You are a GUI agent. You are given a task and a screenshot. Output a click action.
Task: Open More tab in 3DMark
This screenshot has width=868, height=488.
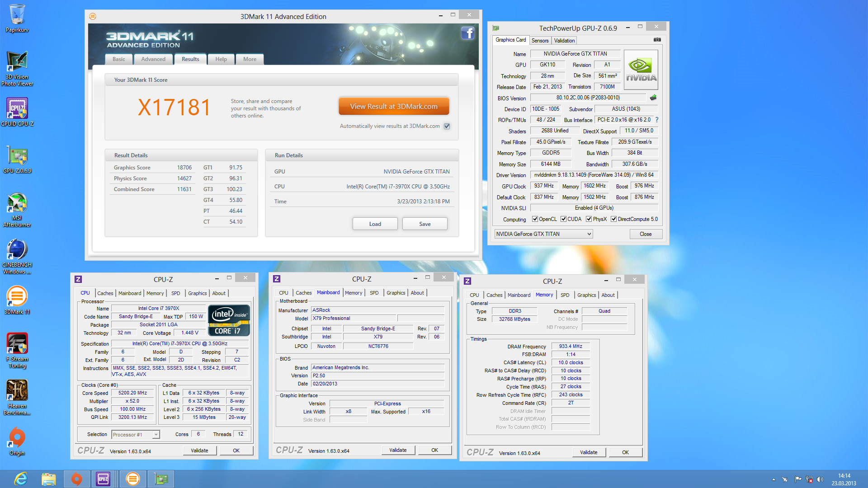(x=250, y=59)
